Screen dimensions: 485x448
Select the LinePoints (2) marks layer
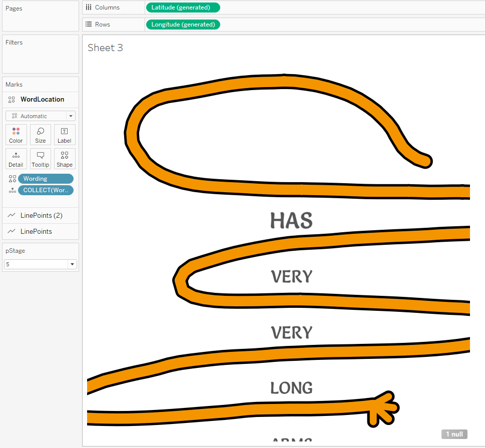(x=41, y=215)
